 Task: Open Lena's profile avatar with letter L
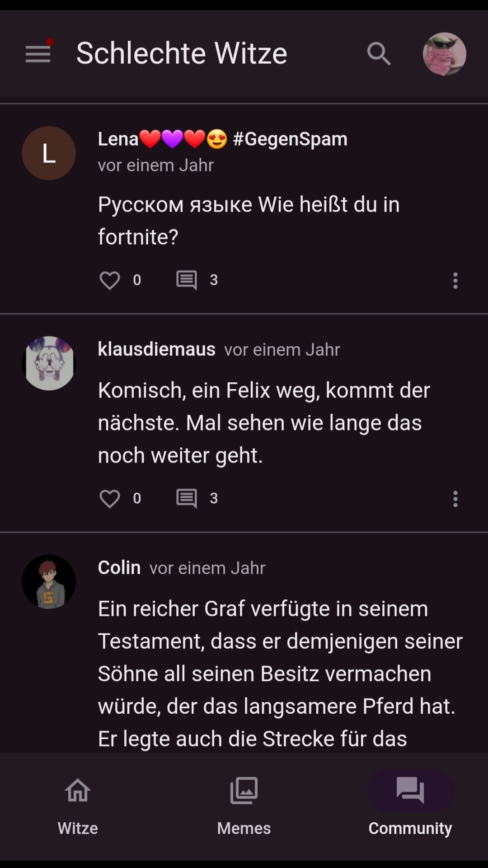[49, 153]
